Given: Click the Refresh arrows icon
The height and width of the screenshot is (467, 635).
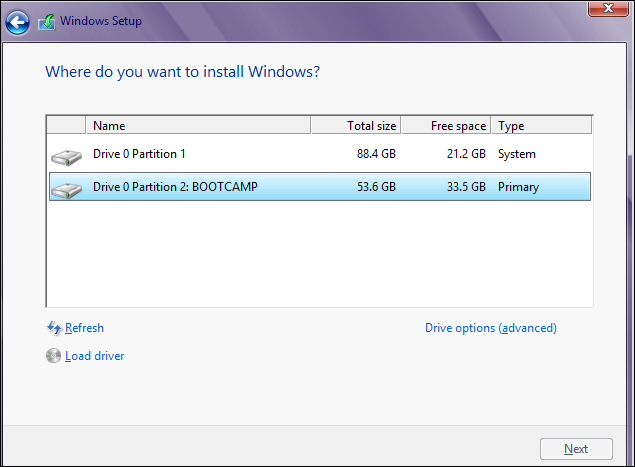Looking at the screenshot, I should [x=54, y=328].
